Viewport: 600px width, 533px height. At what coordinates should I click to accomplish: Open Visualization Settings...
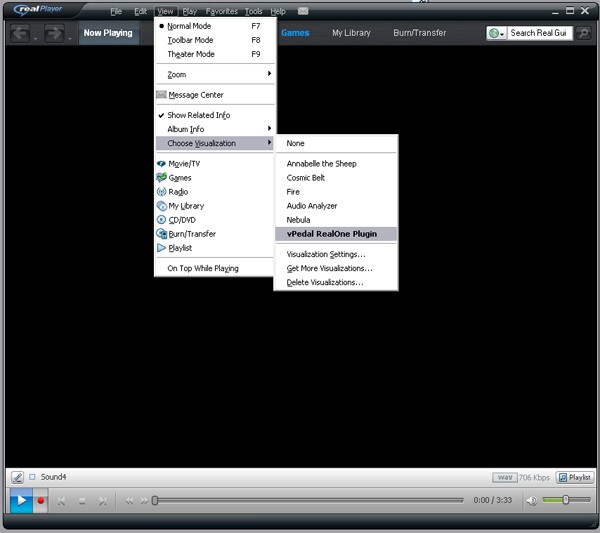pyautogui.click(x=336, y=254)
